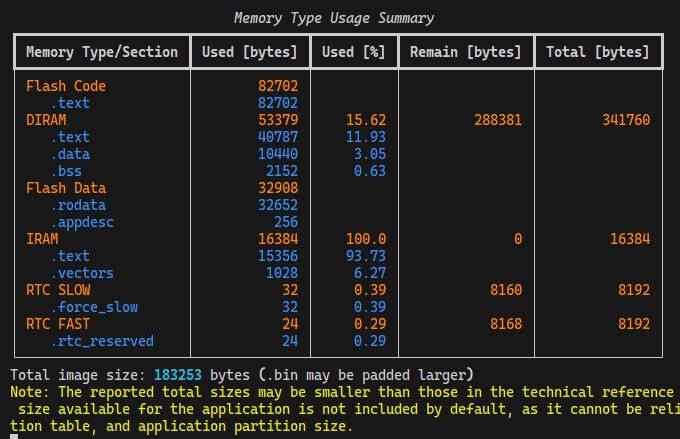The width and height of the screenshot is (680, 439).
Task: Click the 'Memory Type Usage Summary' title
Action: pos(333,18)
